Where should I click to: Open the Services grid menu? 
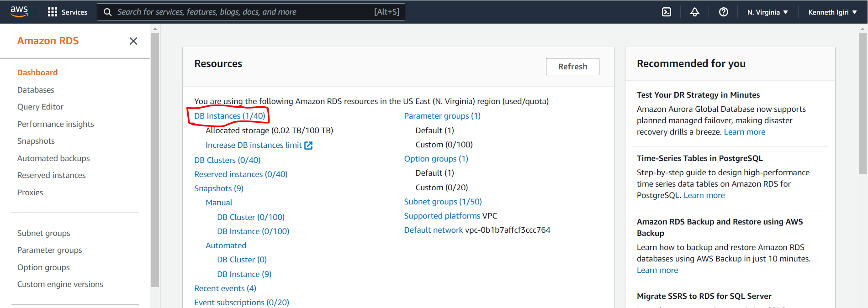[x=67, y=12]
